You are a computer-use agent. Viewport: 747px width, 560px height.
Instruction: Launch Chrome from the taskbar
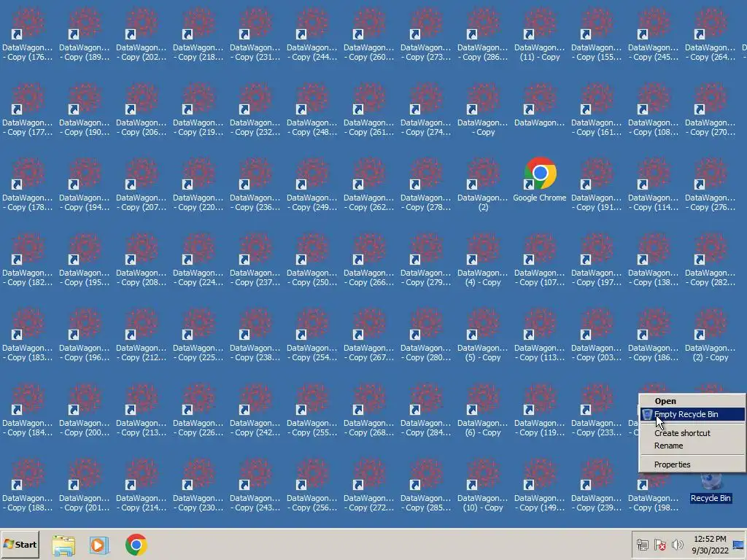pyautogui.click(x=136, y=545)
